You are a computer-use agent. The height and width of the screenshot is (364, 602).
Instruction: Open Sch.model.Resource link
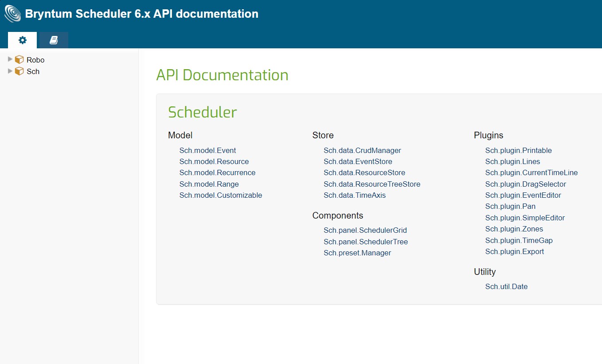point(214,161)
